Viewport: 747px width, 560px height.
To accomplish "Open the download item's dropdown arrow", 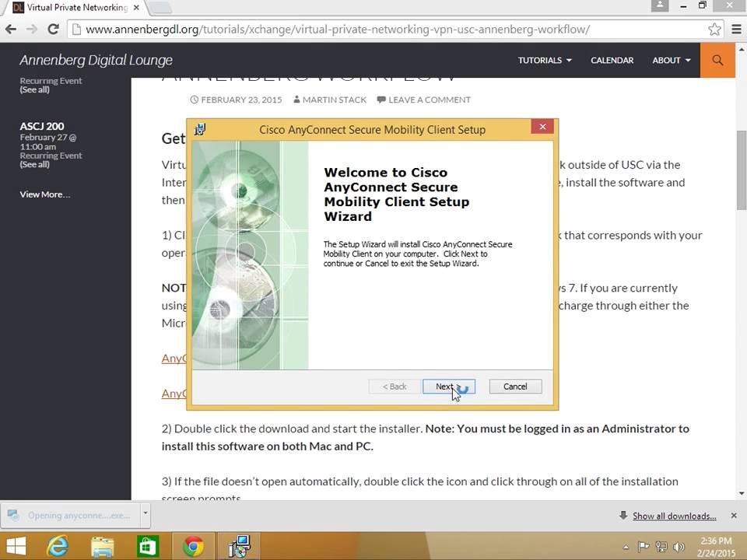I will [x=146, y=513].
